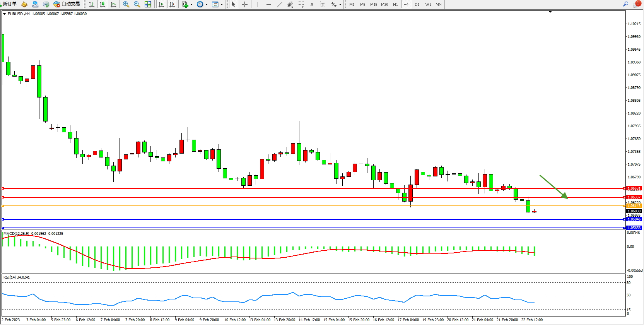
Task: Click the chart shift triangle marker
Action: point(550,12)
